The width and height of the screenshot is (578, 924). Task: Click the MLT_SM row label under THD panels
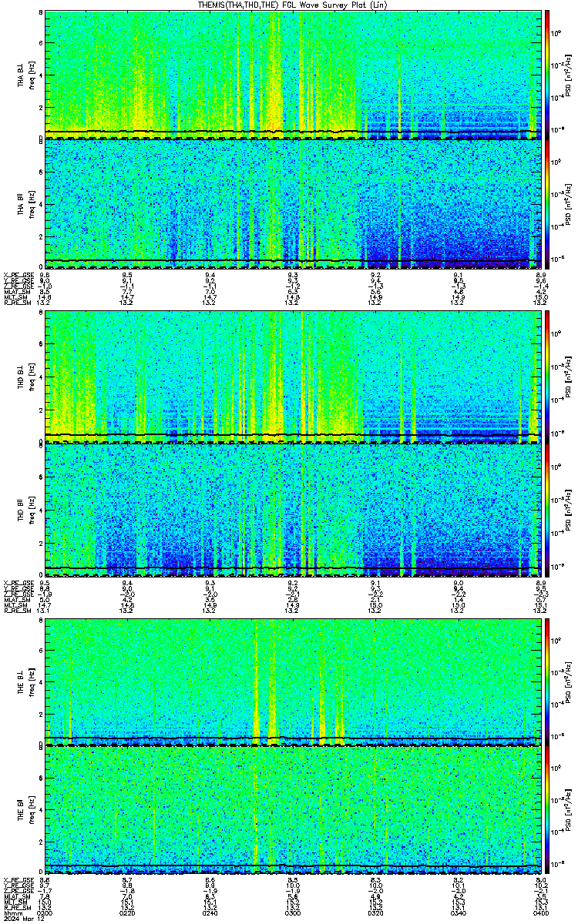coord(15,604)
